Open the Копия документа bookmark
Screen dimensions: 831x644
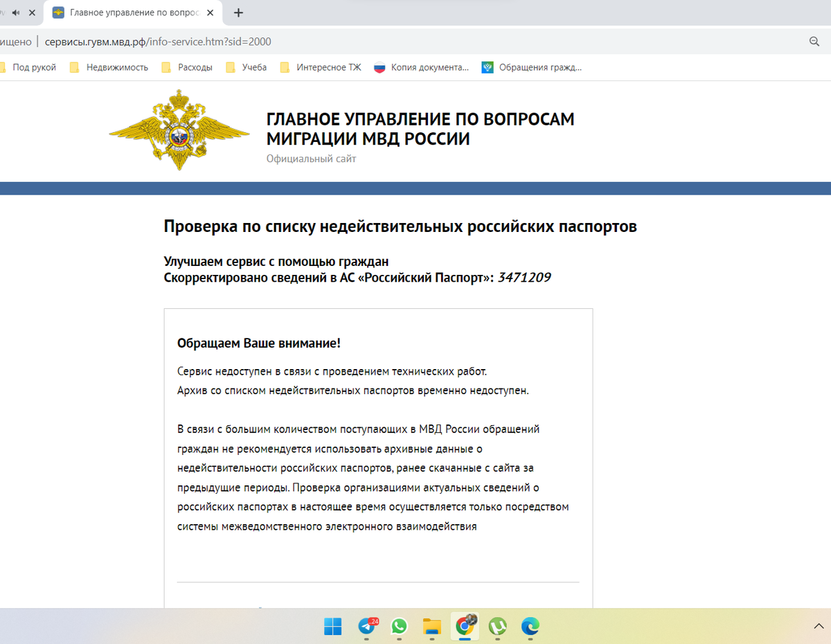pyautogui.click(x=422, y=67)
